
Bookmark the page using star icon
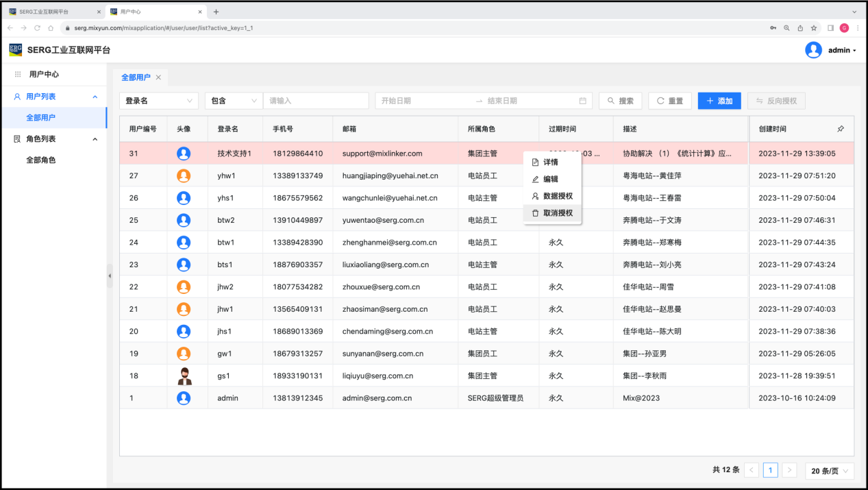814,28
